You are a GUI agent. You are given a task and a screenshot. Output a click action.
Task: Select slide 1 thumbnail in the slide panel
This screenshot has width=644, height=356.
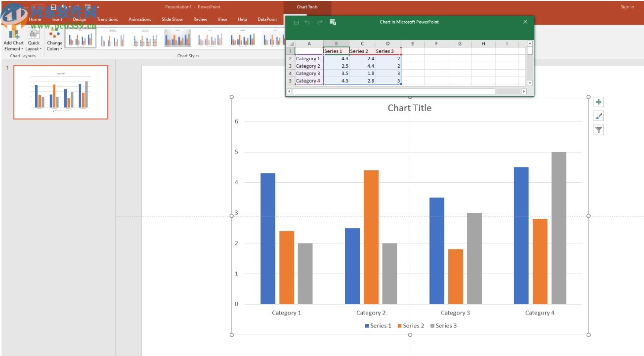coord(61,92)
